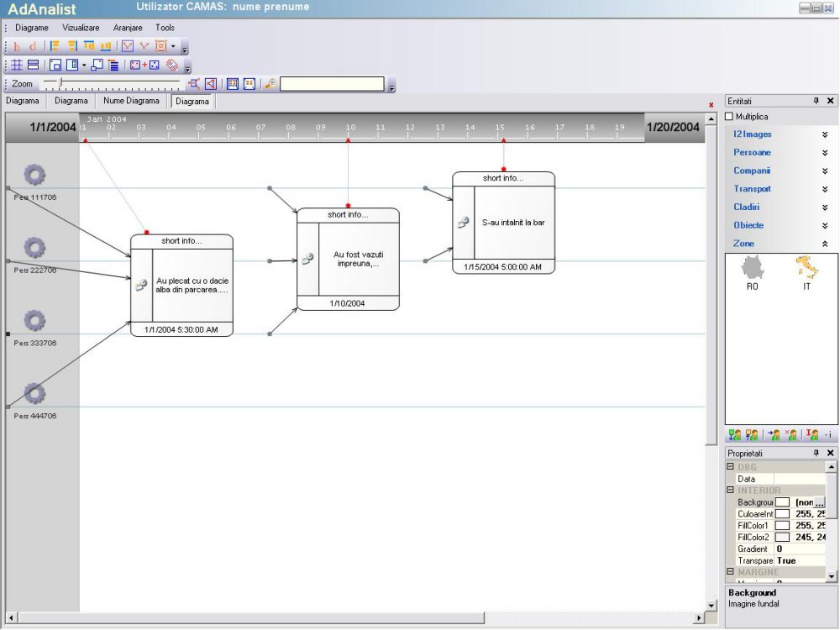Click the magnifier search icon beside the text field
The width and height of the screenshot is (840, 630).
[x=270, y=84]
